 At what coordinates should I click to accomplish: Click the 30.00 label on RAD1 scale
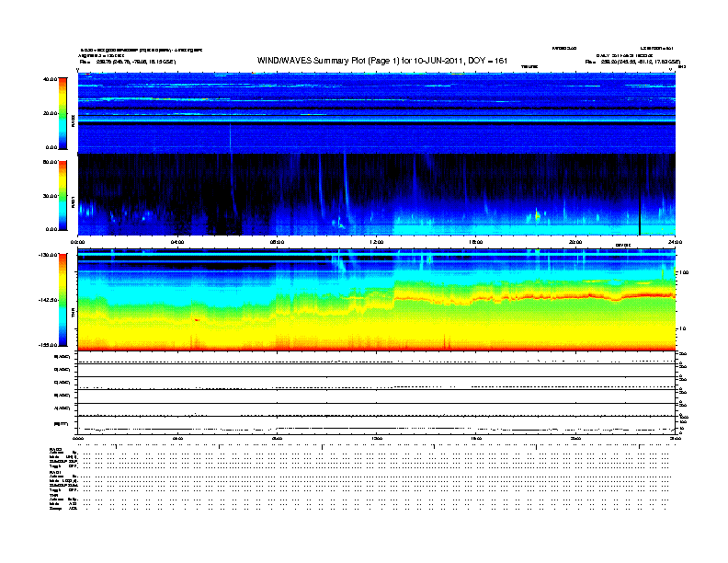pos(51,196)
